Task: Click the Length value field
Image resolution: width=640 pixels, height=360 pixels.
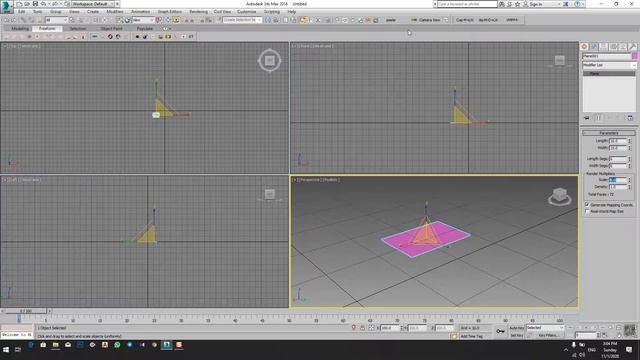Action: click(x=618, y=141)
